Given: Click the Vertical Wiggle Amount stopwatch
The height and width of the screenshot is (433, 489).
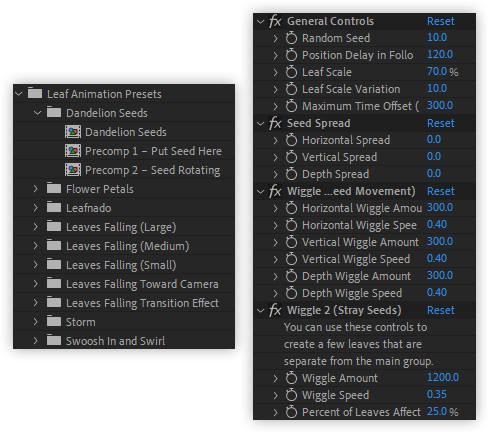Looking at the screenshot, I should [291, 242].
